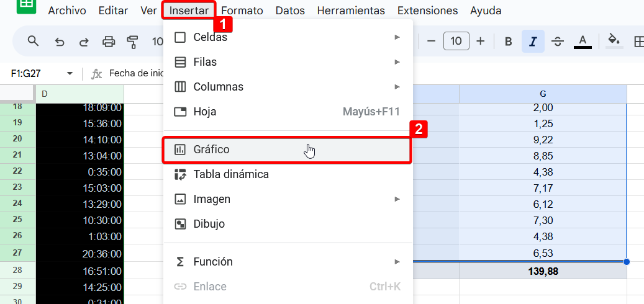Expand the Celdas submenu
This screenshot has width=644, height=304.
(286, 37)
